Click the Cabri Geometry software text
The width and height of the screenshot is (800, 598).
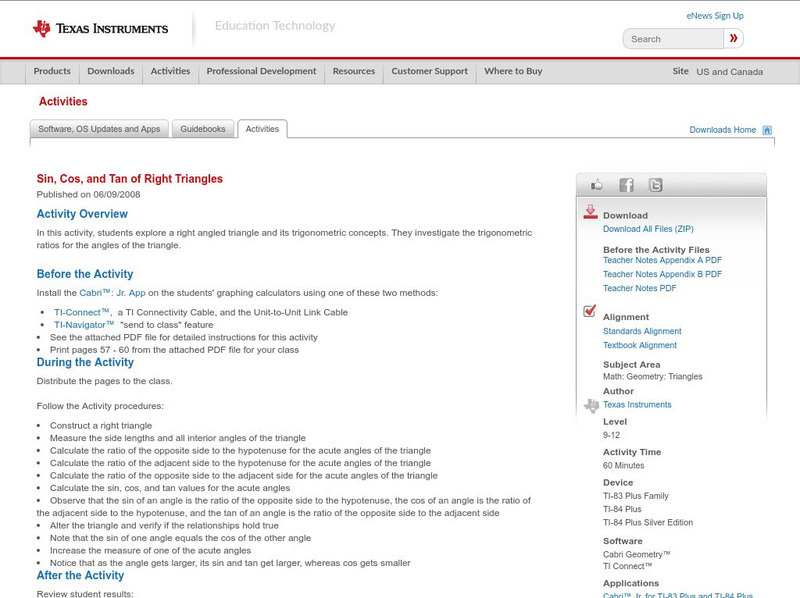point(636,554)
